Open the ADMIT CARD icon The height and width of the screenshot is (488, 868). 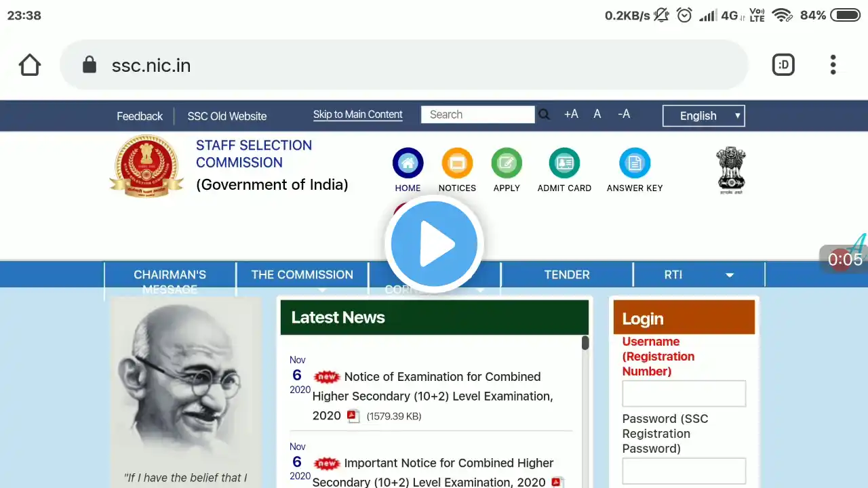[x=564, y=163]
